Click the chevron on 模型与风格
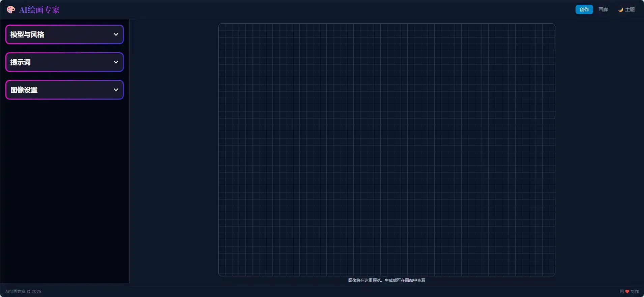 coord(116,34)
